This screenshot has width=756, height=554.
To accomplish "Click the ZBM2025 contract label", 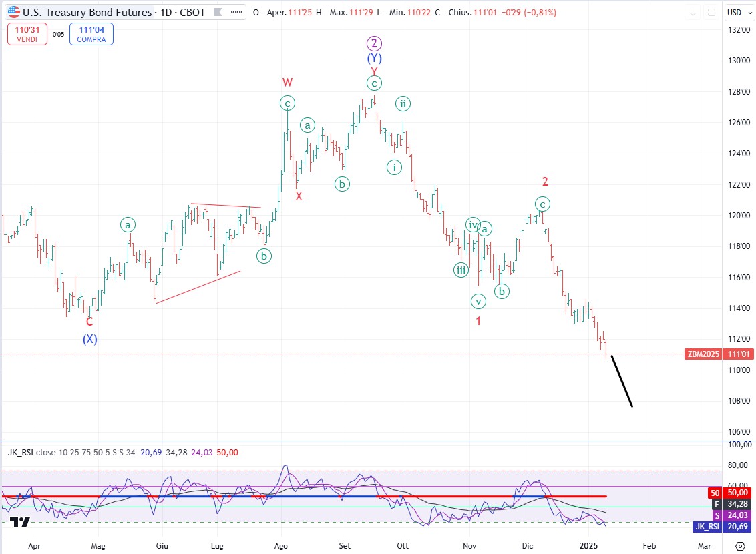I will [703, 354].
